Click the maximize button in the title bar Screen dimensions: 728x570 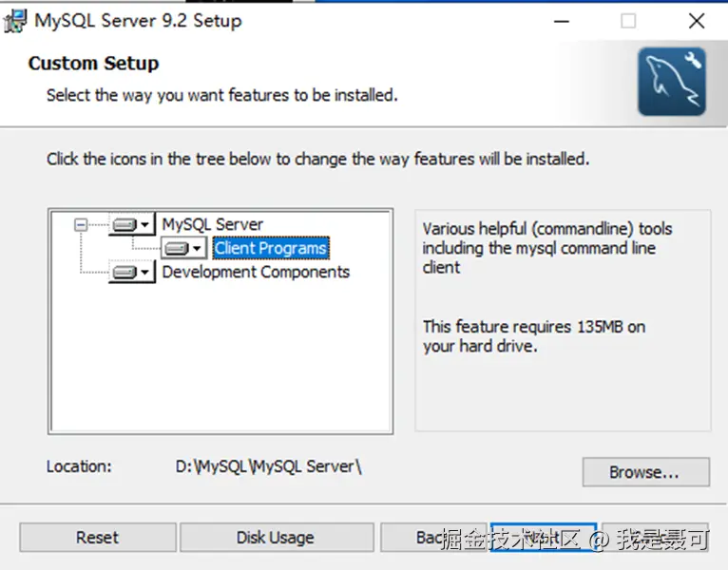click(x=628, y=21)
